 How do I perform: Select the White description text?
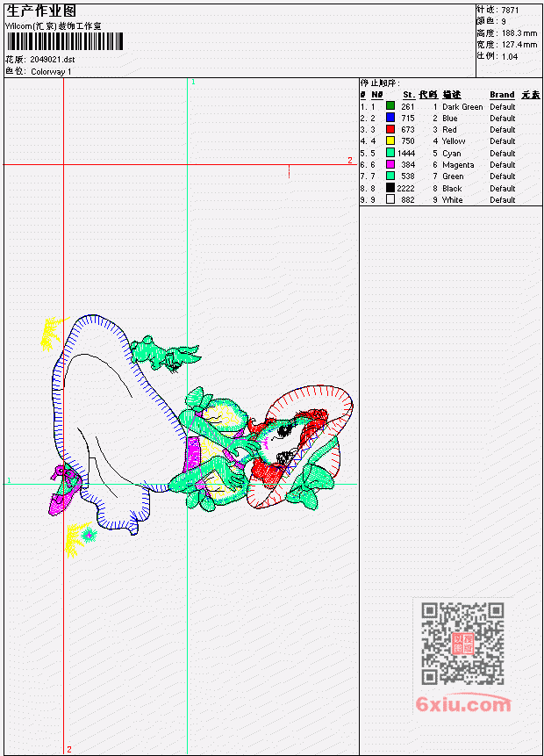(453, 199)
